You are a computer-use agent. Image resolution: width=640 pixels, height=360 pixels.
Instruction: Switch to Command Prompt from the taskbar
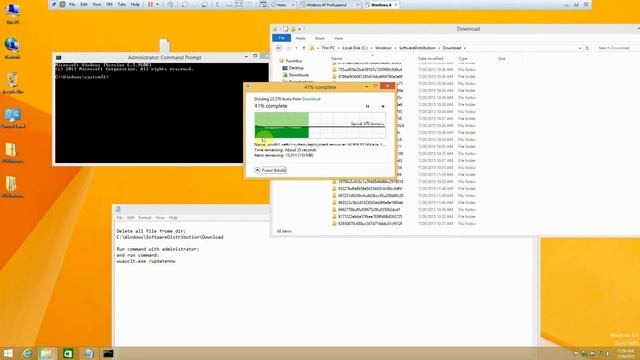pos(108,353)
